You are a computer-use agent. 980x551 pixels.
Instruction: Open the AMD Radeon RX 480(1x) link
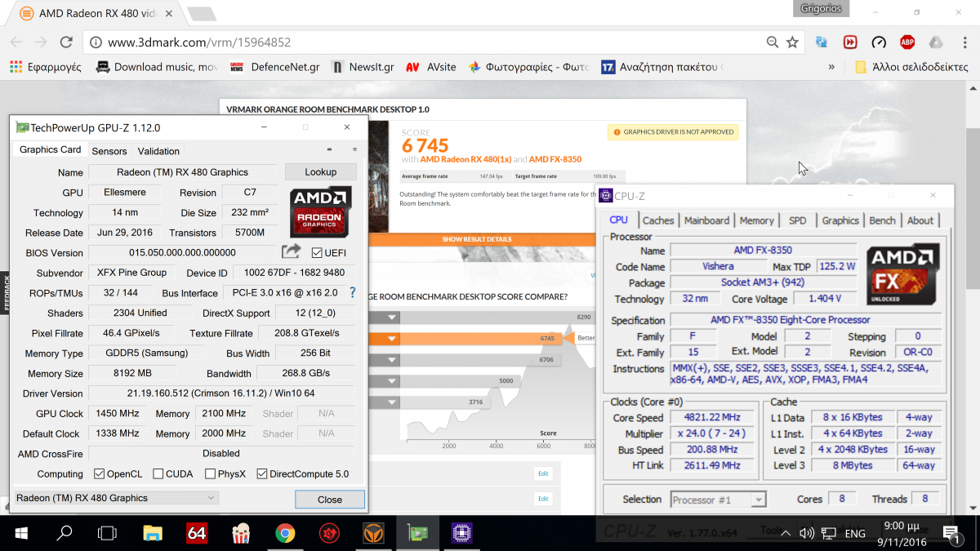465,159
